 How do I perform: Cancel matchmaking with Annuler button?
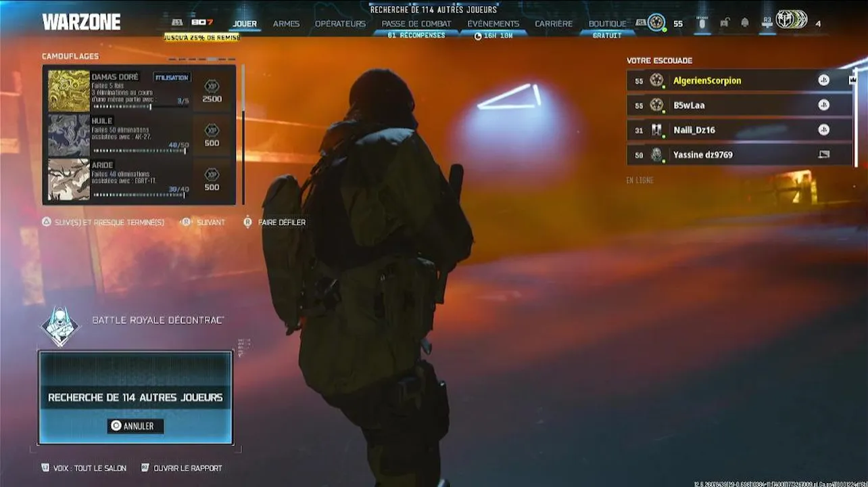click(x=135, y=426)
